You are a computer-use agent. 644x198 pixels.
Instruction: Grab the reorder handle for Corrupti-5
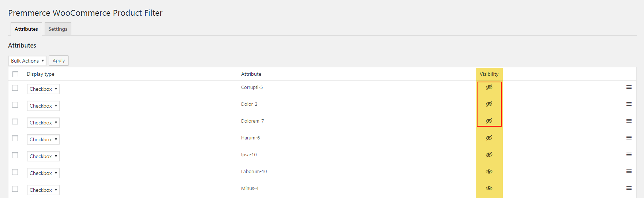point(629,87)
